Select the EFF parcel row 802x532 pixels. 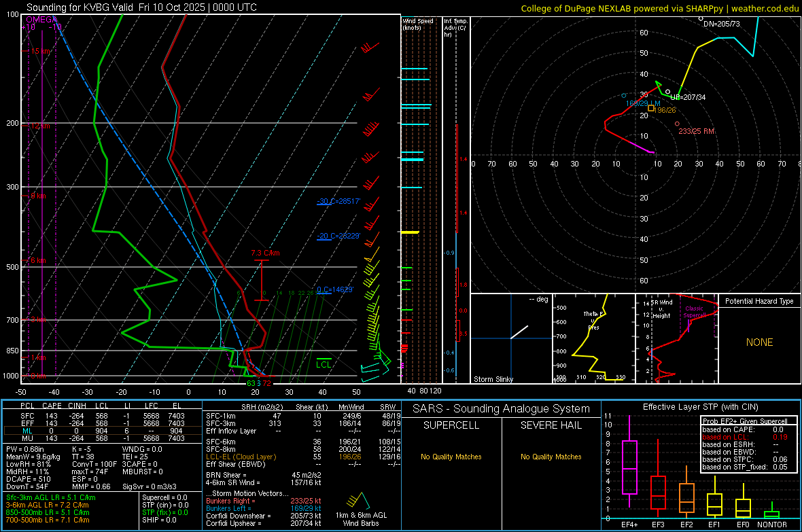(x=103, y=423)
